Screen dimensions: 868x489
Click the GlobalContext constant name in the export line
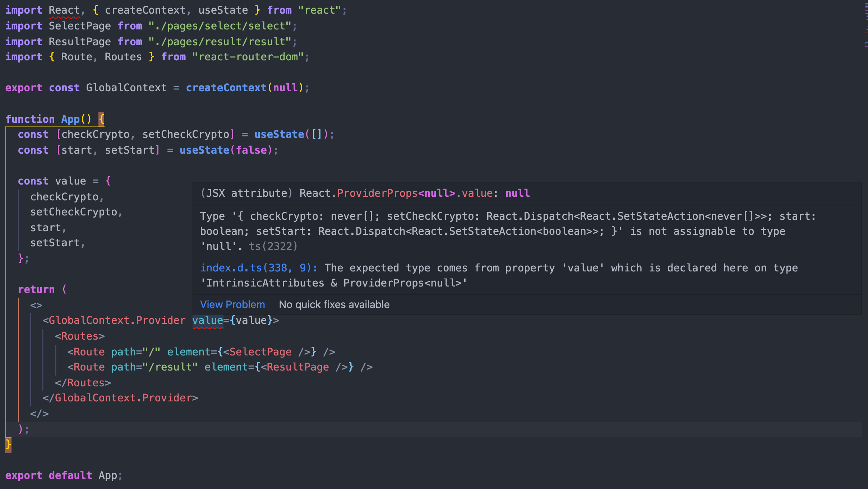(x=126, y=88)
